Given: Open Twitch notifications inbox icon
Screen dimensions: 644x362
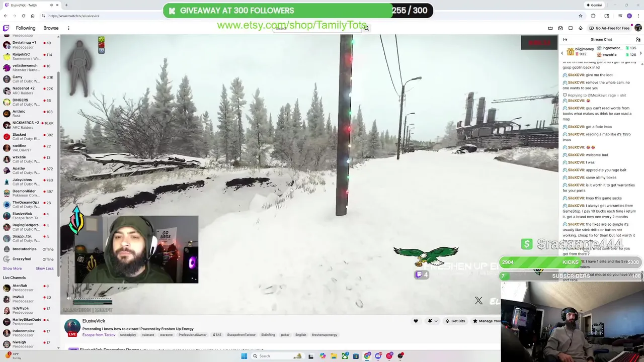Looking at the screenshot, I should click(x=560, y=28).
